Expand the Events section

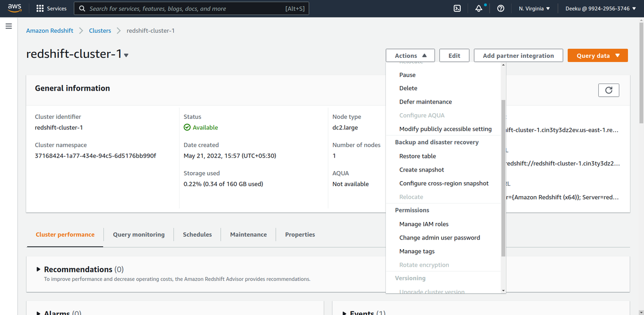[345, 312]
